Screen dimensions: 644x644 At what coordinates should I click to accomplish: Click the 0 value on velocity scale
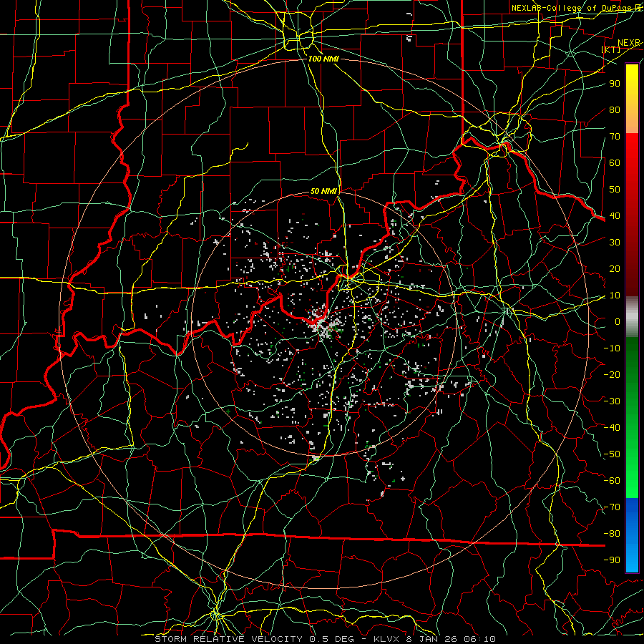(618, 321)
